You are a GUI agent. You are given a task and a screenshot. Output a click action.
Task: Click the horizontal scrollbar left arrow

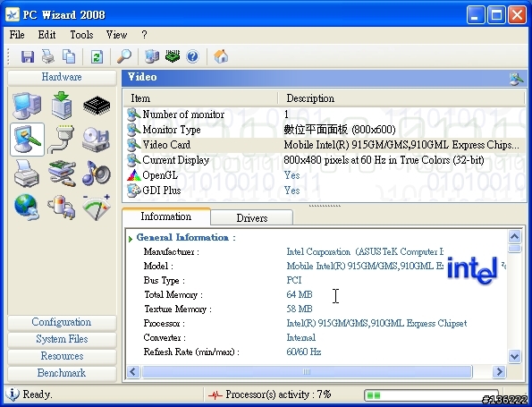[x=133, y=372]
